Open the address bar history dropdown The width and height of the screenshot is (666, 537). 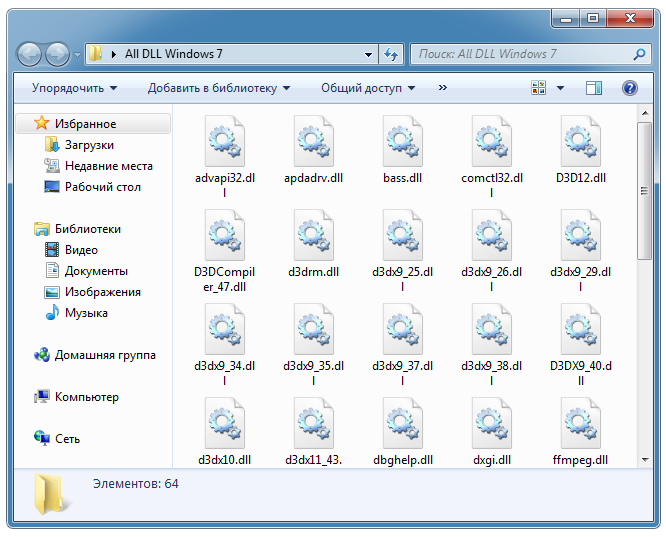tap(368, 54)
